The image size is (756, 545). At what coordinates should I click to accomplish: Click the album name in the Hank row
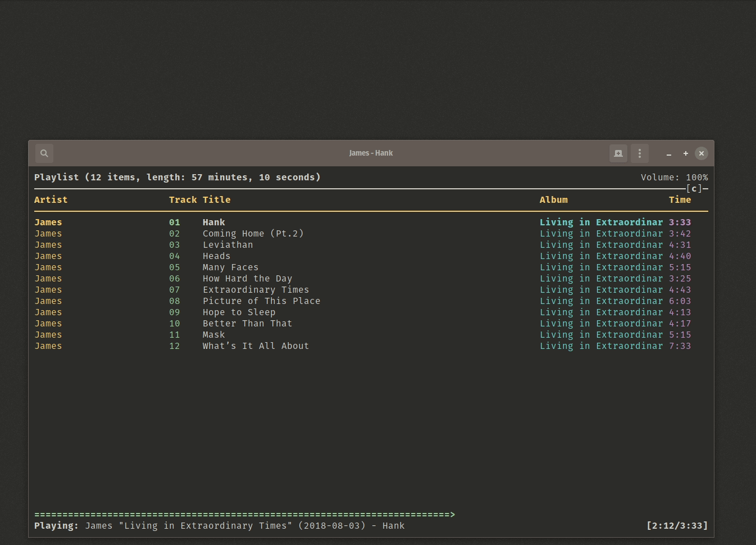click(x=602, y=222)
